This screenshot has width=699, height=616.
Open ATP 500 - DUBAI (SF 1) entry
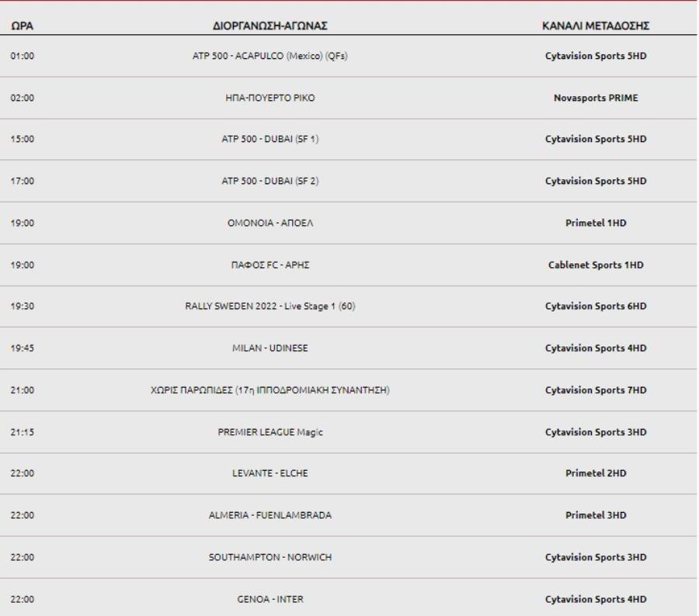270,139
